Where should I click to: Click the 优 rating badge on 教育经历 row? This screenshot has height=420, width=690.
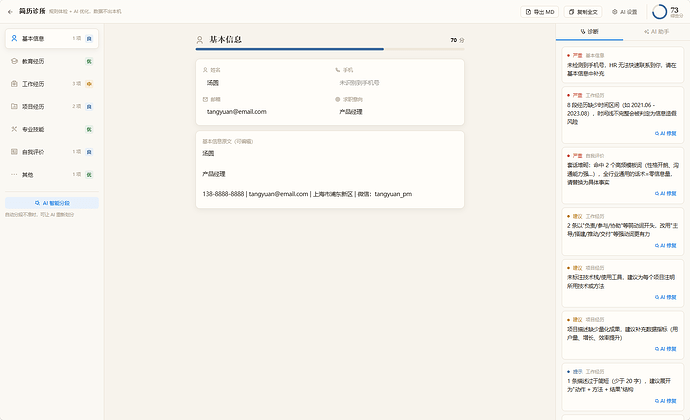pyautogui.click(x=89, y=61)
